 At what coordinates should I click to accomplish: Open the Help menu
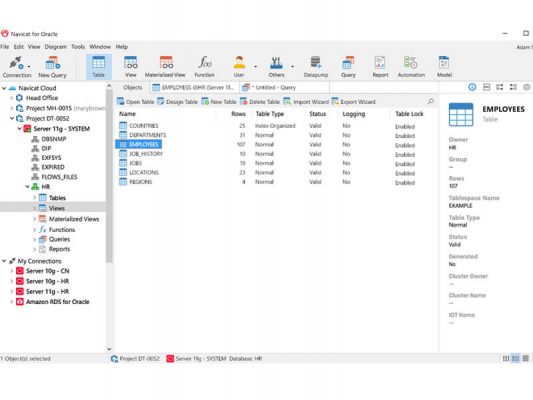click(122, 47)
